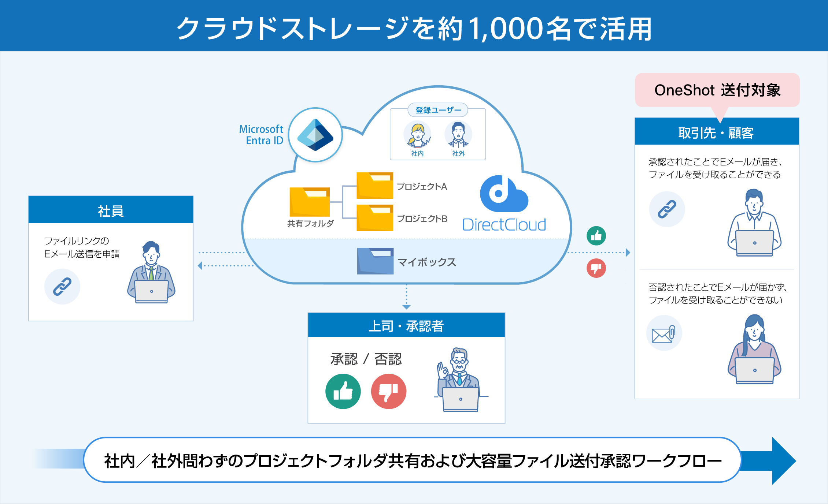
Task: Click the link icon in 取引先・顧客 panel
Action: tap(667, 209)
